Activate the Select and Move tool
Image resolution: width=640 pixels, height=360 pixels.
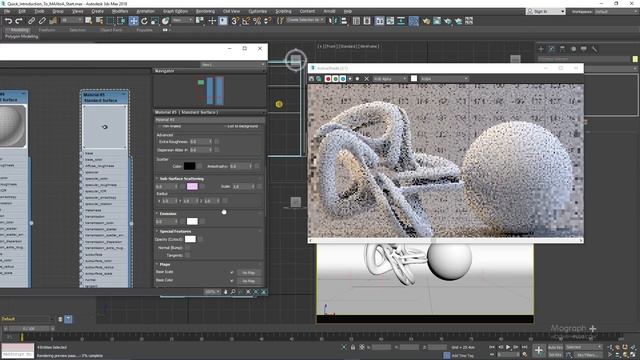pyautogui.click(x=133, y=21)
